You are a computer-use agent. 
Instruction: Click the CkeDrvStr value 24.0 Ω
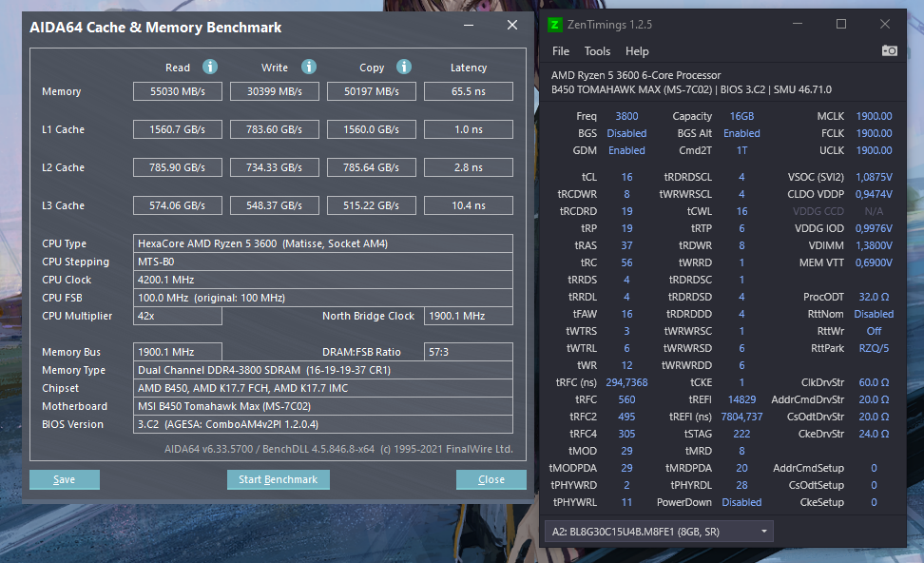click(x=874, y=434)
